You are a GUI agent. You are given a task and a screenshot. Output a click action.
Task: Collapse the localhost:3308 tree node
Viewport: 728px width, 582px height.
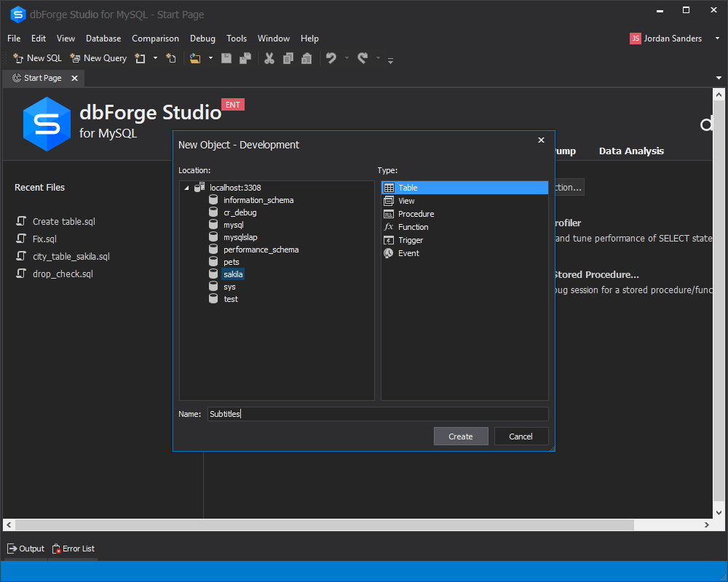point(186,188)
